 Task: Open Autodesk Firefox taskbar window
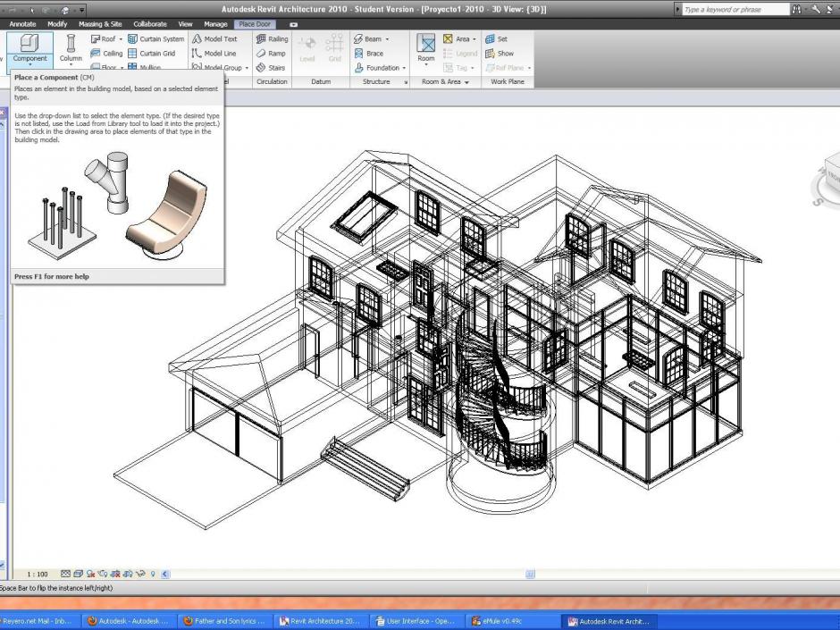click(x=129, y=621)
